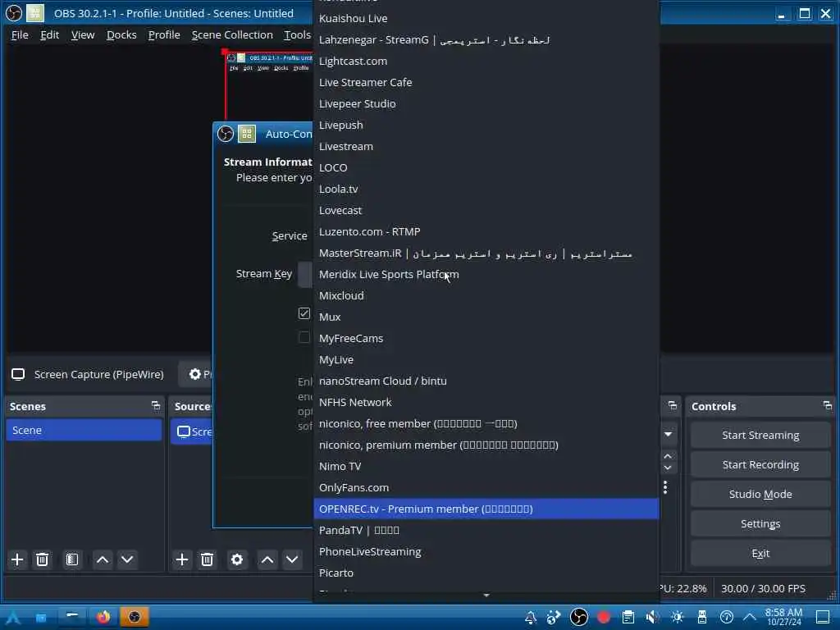The image size is (840, 630).
Task: Click the OBS tray icon in taskbar
Action: tap(578, 617)
